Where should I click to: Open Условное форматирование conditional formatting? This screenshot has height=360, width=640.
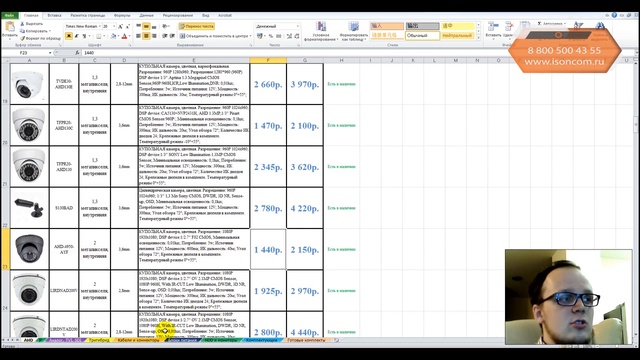click(x=321, y=31)
